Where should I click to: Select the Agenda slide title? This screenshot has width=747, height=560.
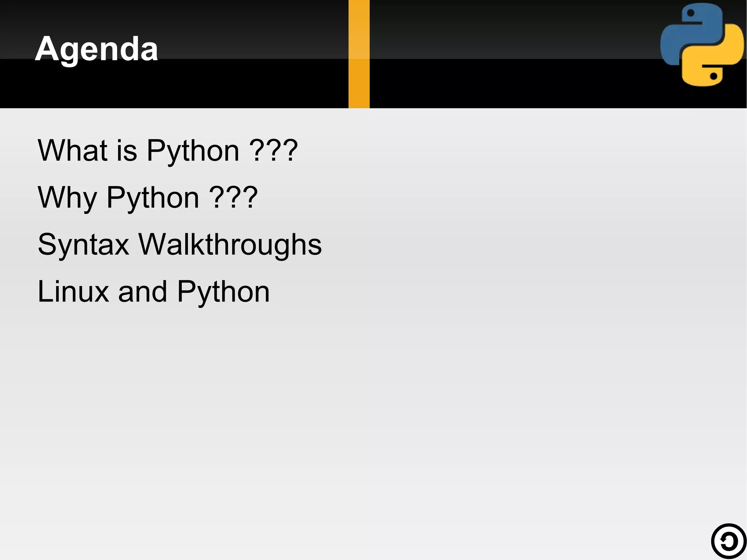96,49
